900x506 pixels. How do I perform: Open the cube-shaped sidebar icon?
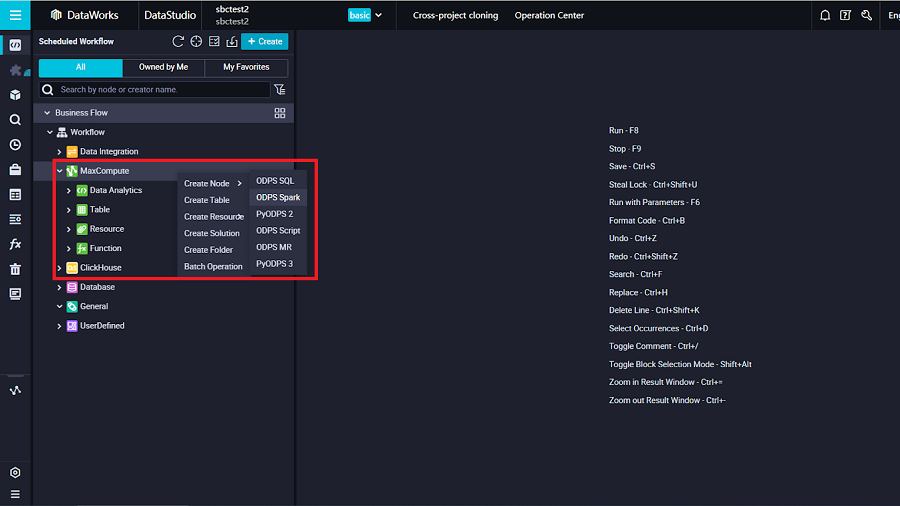(15, 95)
